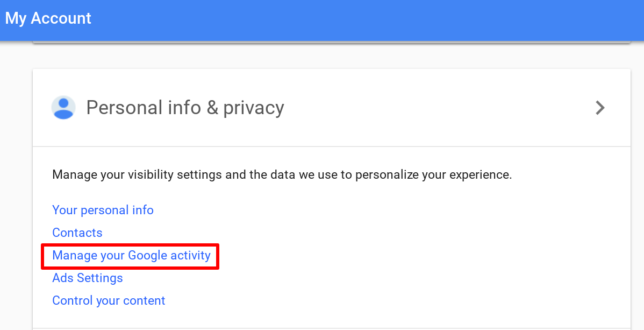Click the description text about visibility settings
The image size is (644, 330).
(282, 175)
